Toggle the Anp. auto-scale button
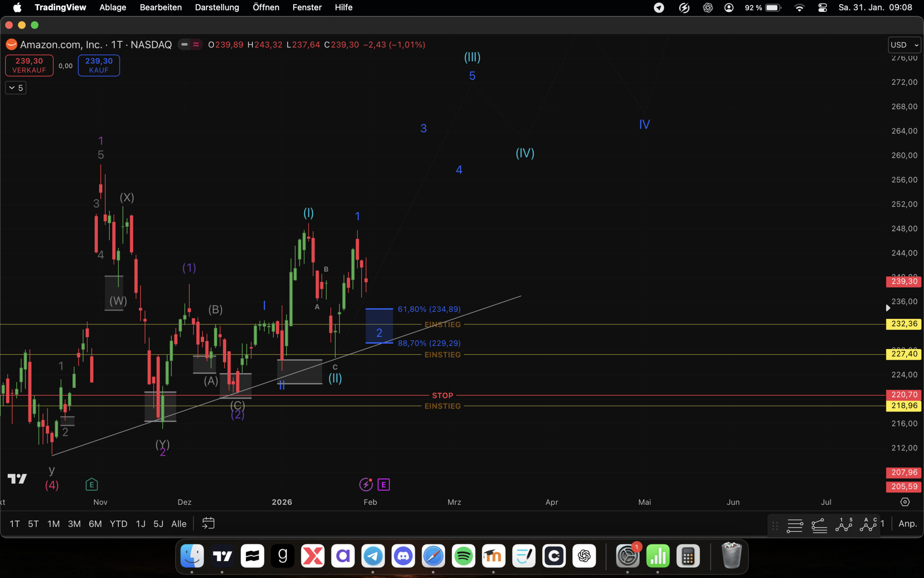Screen dimensions: 924x578 click(x=908, y=523)
